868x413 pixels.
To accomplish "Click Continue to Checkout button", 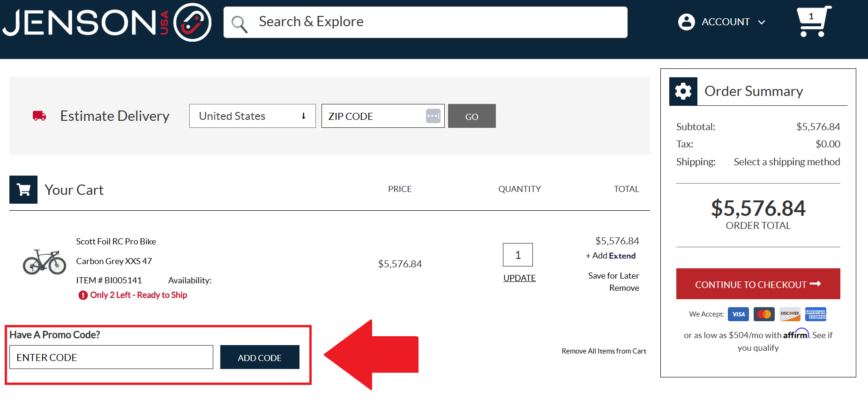I will pos(758,284).
